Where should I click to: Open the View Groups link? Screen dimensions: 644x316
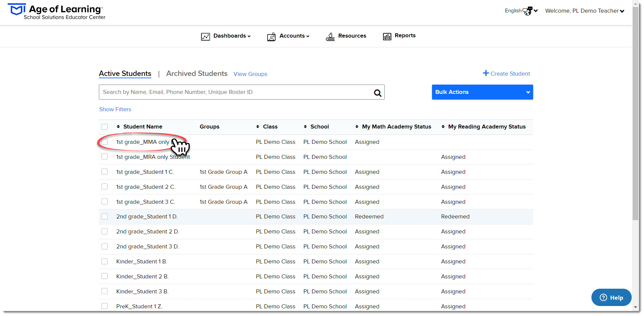(250, 74)
